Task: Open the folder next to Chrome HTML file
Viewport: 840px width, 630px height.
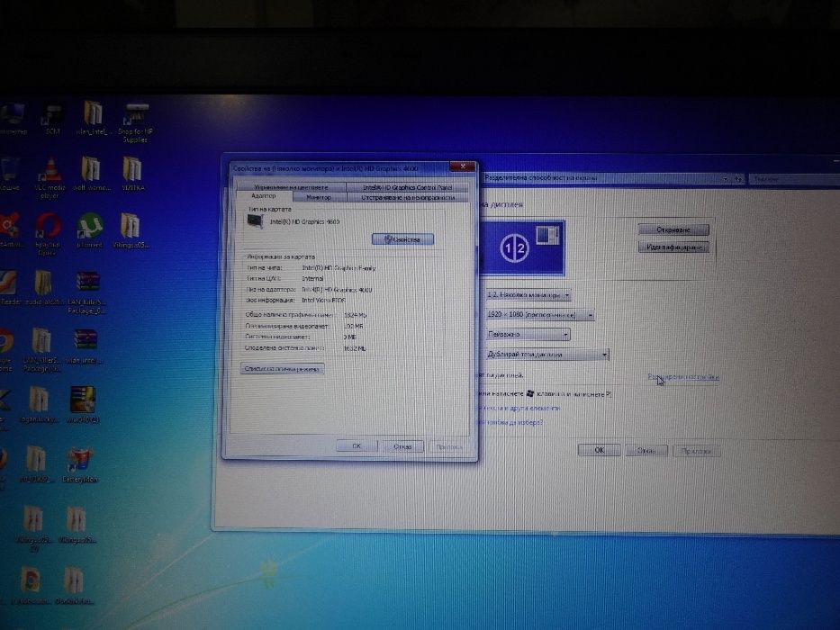Action: 74,586
